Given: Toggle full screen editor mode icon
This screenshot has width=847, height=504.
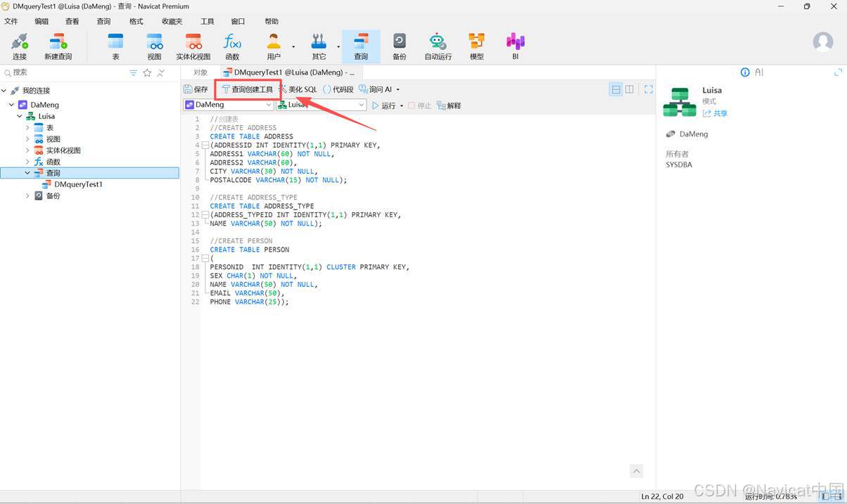Looking at the screenshot, I should pos(649,89).
